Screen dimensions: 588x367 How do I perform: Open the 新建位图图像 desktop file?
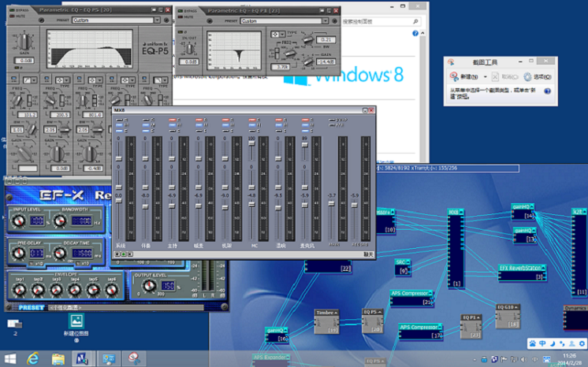pyautogui.click(x=76, y=328)
